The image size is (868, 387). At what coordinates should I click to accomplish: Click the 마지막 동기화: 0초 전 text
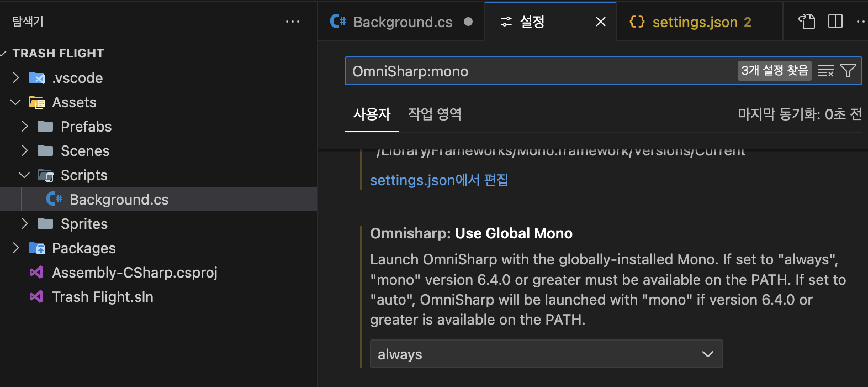click(x=800, y=114)
